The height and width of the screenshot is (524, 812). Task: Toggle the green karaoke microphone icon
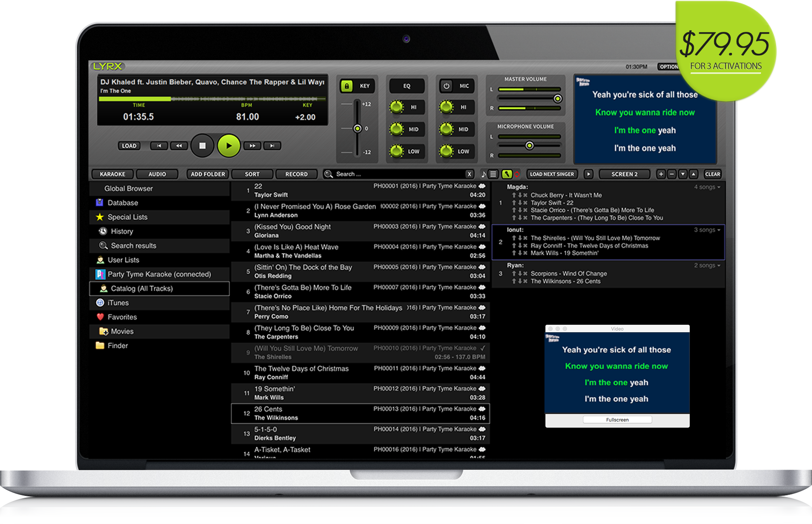(x=507, y=174)
